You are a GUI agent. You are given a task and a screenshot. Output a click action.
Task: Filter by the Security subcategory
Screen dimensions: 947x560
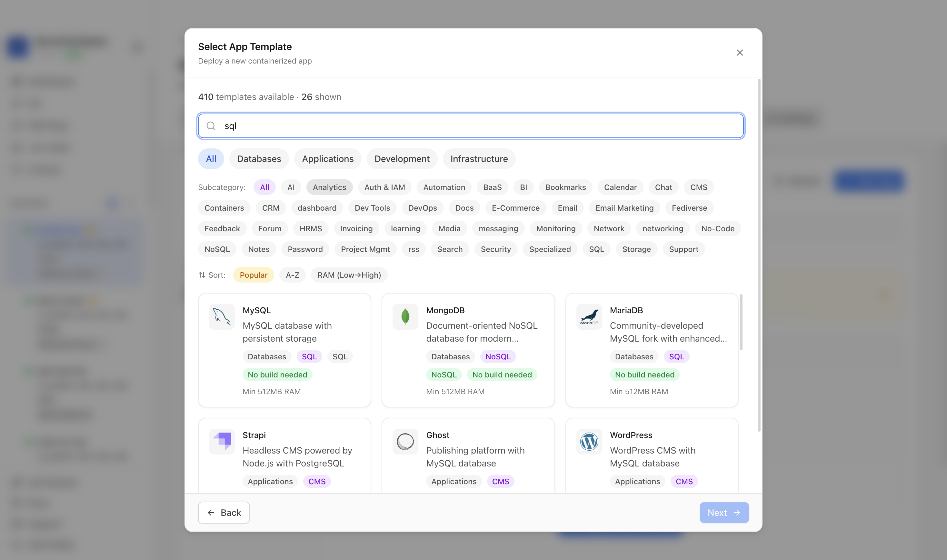tap(495, 249)
